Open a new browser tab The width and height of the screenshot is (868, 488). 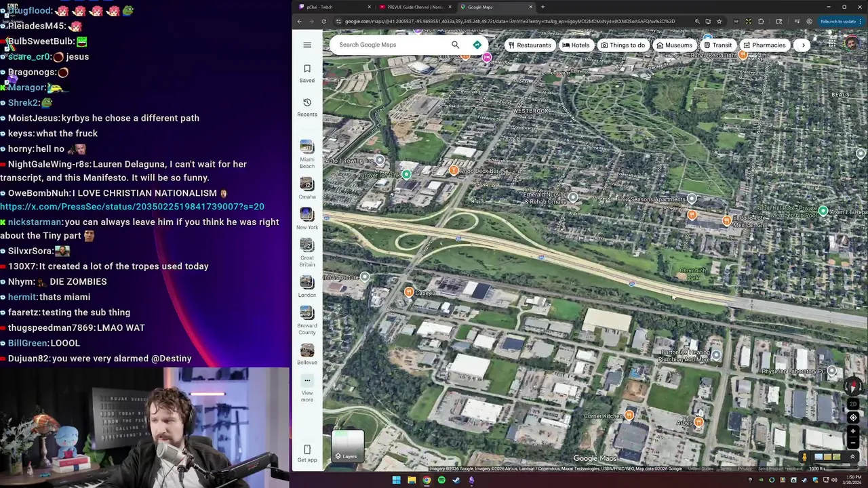click(542, 7)
